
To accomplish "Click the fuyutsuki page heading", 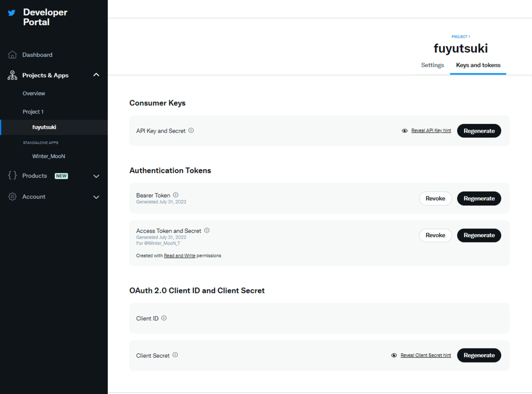I will pos(461,49).
